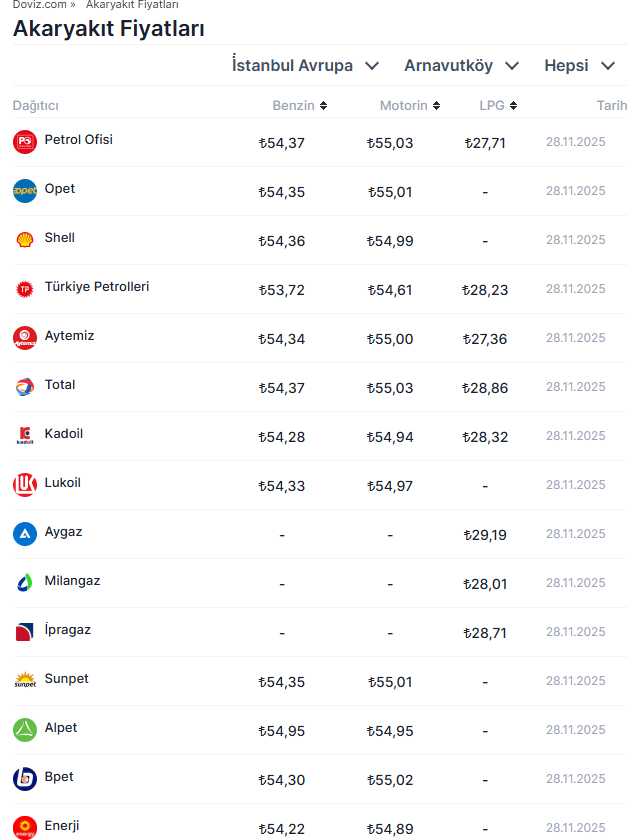Open the Kadoil distributor link
This screenshot has height=840, width=643.
(64, 434)
